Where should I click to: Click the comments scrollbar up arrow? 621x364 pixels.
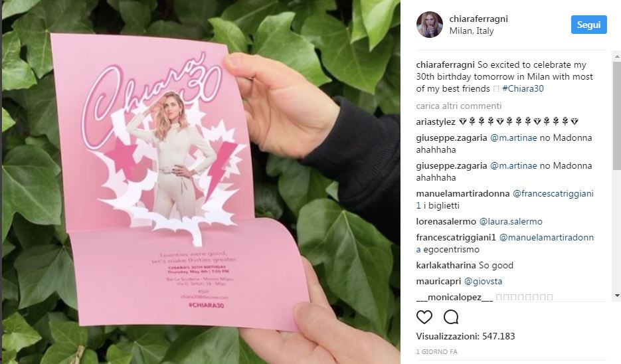tap(617, 56)
